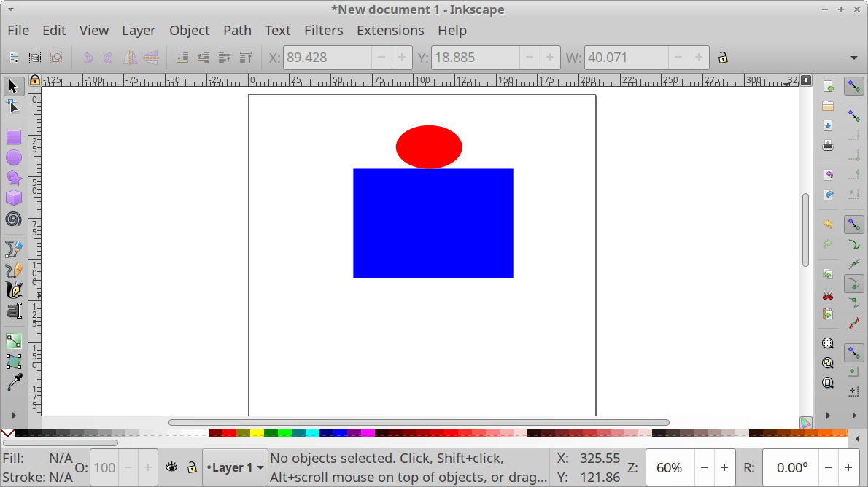Open the Filters menu
This screenshot has width=868, height=487.
324,30
